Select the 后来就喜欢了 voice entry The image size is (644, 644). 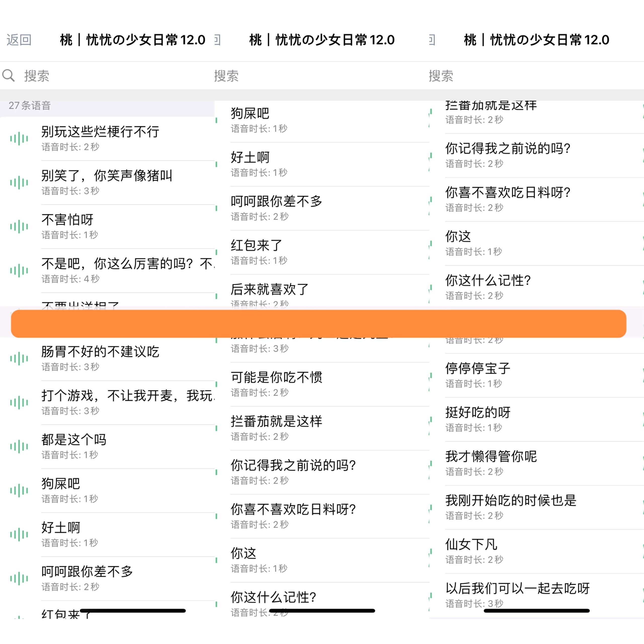[270, 289]
